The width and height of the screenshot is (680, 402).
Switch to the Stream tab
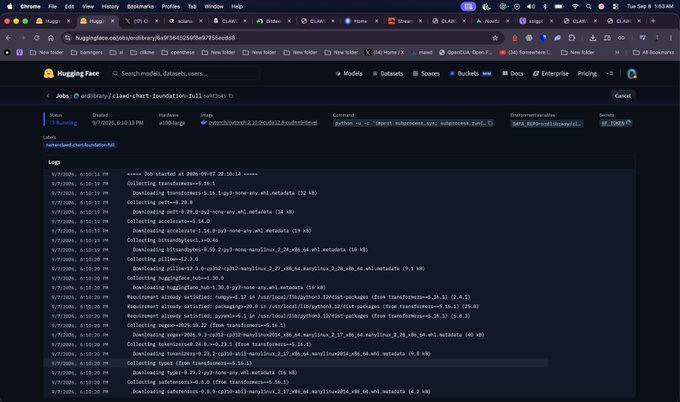pyautogui.click(x=405, y=21)
